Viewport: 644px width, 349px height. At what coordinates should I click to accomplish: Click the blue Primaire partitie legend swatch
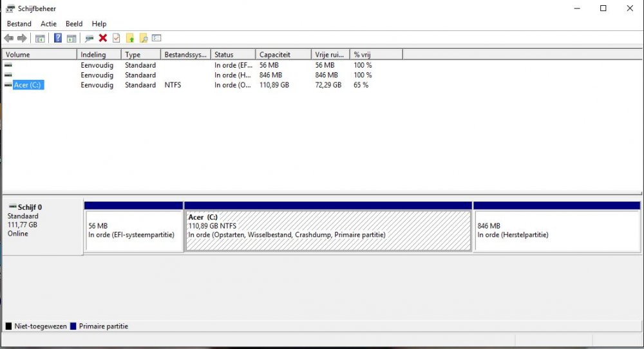tap(73, 326)
